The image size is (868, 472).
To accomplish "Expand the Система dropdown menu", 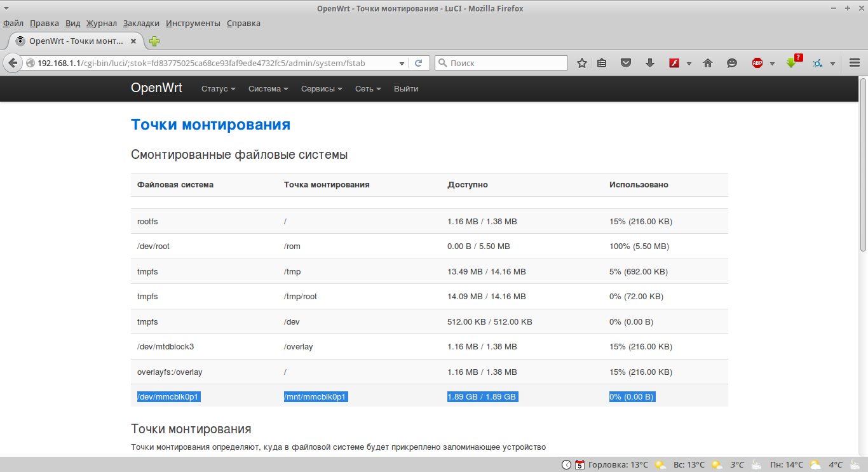I will tap(268, 89).
